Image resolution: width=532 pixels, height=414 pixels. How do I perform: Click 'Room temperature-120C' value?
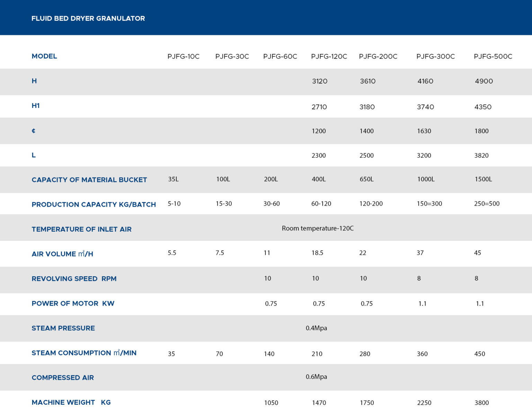point(318,228)
